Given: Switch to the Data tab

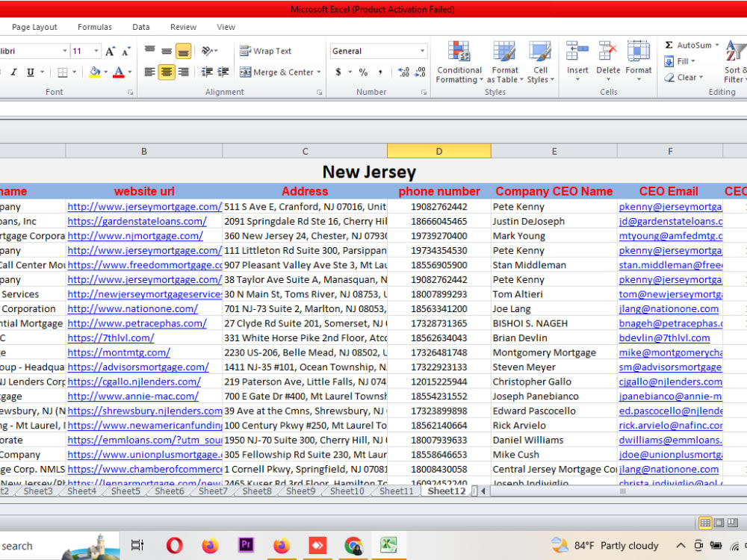Looking at the screenshot, I should click(141, 27).
